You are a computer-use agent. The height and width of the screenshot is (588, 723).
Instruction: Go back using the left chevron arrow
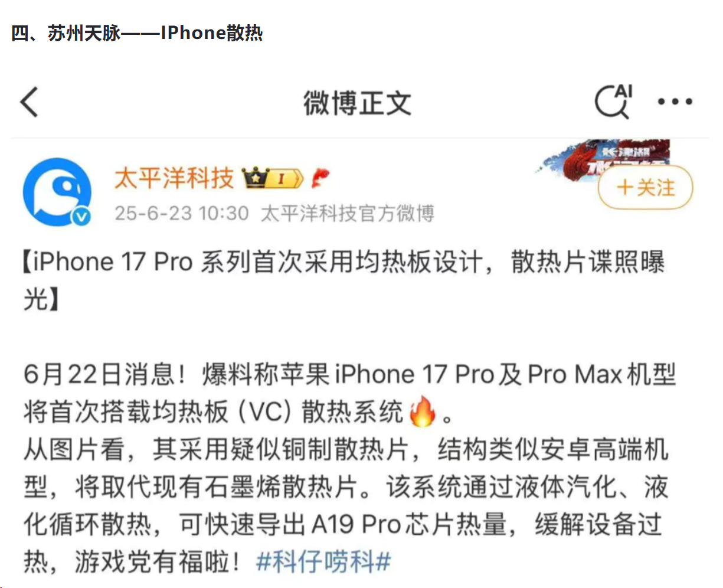(30, 102)
